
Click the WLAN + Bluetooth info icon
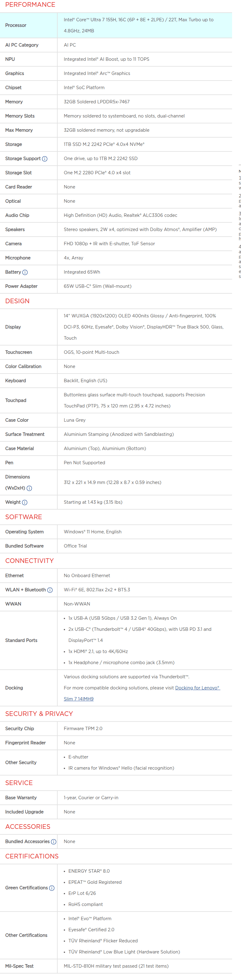(50, 590)
